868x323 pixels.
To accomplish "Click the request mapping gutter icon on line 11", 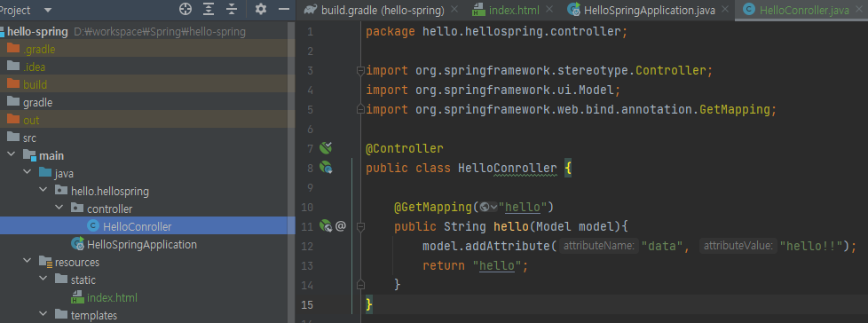I will (x=326, y=225).
